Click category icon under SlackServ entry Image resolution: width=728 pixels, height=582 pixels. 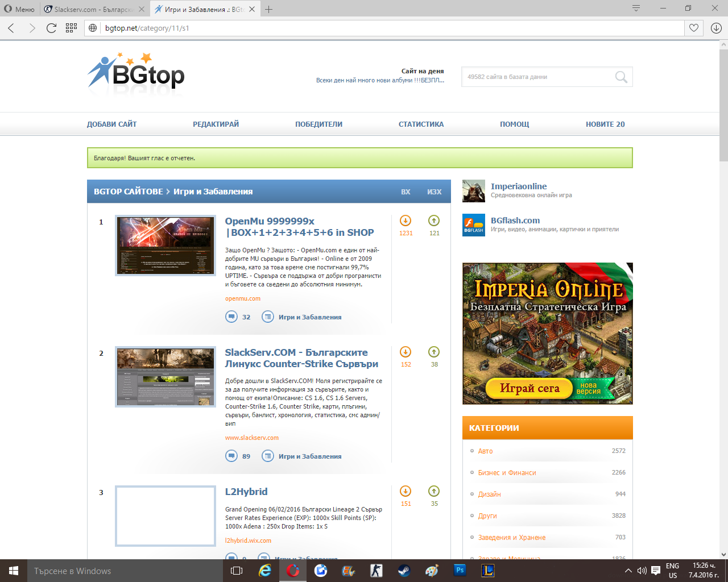[268, 456]
